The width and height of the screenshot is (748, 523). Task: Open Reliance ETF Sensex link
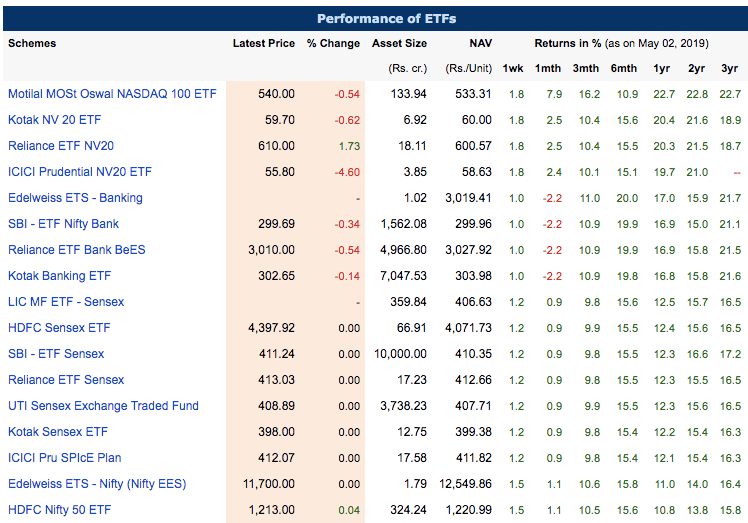point(66,380)
